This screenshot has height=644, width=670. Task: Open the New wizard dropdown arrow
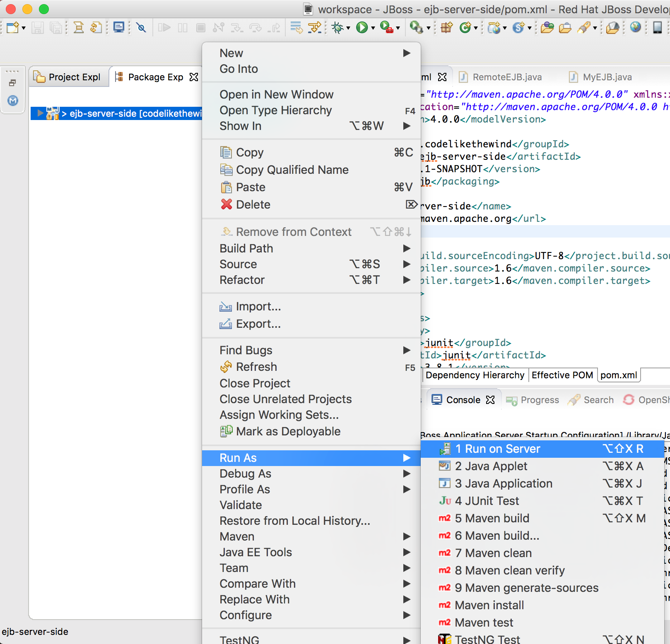24,28
